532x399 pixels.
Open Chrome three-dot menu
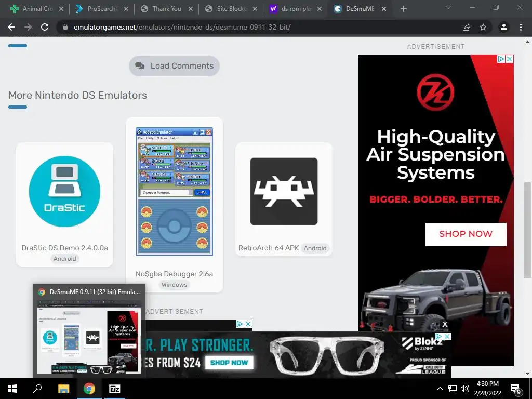521,27
